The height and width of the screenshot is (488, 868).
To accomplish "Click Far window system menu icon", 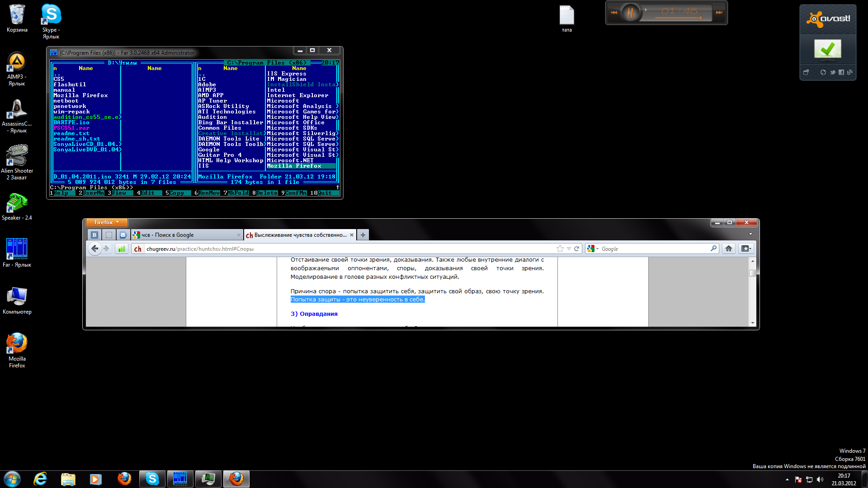I will (x=53, y=52).
